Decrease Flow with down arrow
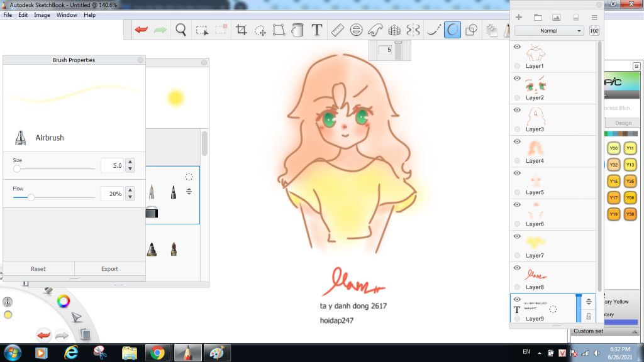Screen dimensions: 644x362 click(130, 197)
